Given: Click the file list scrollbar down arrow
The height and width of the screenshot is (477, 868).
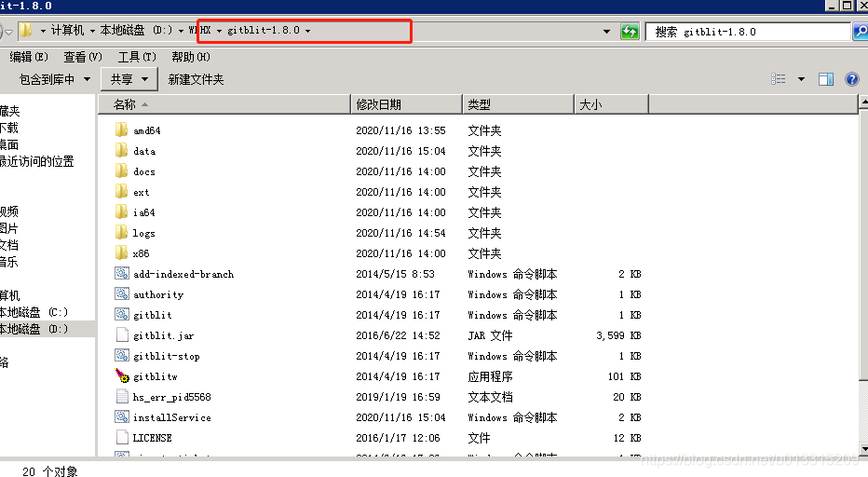Looking at the screenshot, I should point(863,448).
